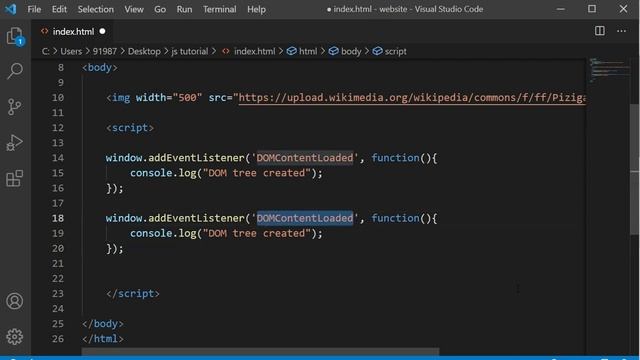The width and height of the screenshot is (640, 360).
Task: Click the unsaved dot on index.html tab
Action: pos(102,31)
